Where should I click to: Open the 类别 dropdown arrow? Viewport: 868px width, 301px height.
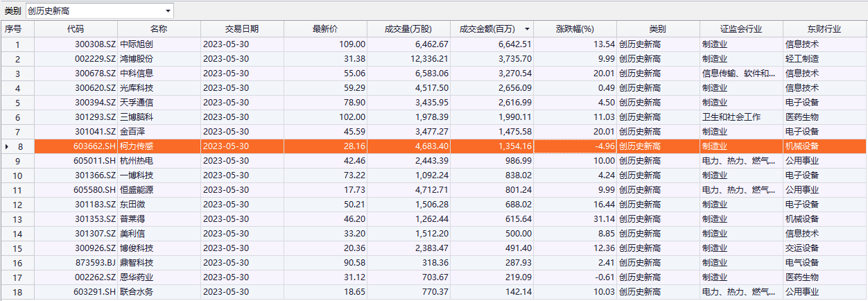(168, 11)
